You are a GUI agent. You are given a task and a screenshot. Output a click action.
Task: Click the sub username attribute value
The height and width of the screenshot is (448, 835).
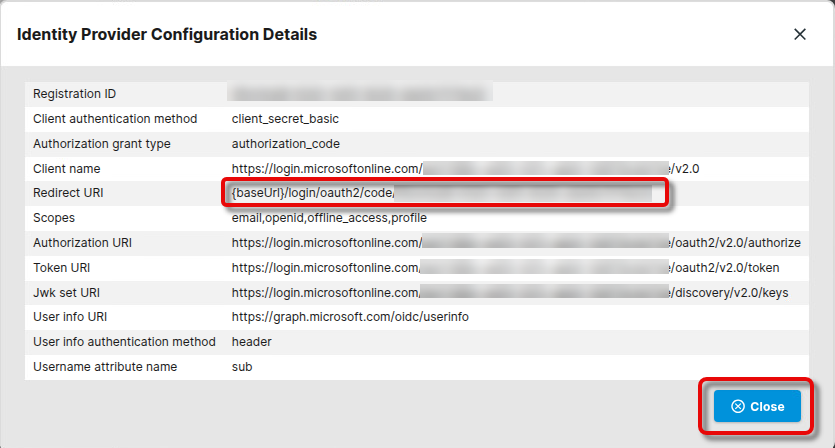point(241,367)
